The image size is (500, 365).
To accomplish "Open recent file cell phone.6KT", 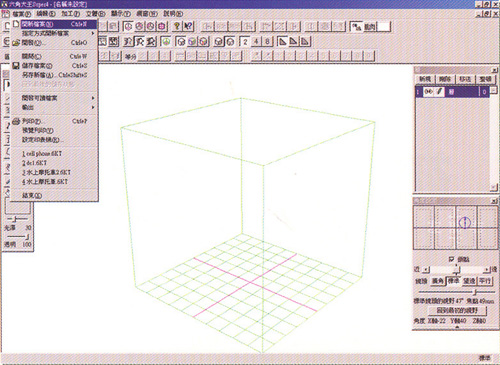I will click(x=42, y=154).
